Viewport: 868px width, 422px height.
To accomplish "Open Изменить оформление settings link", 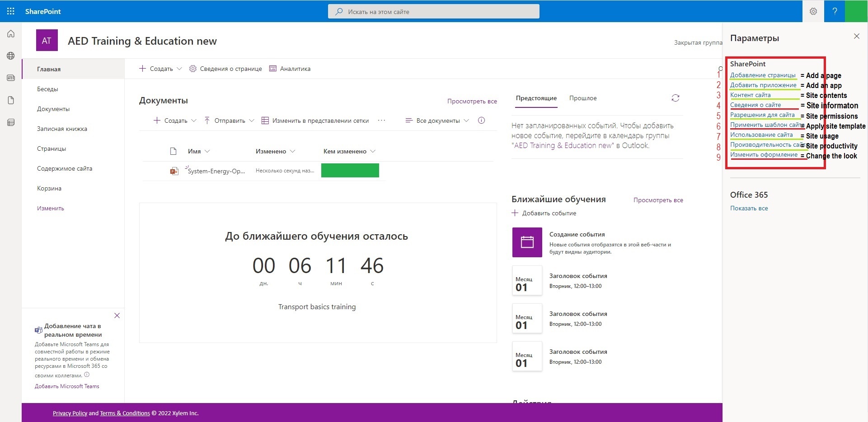I will [764, 154].
